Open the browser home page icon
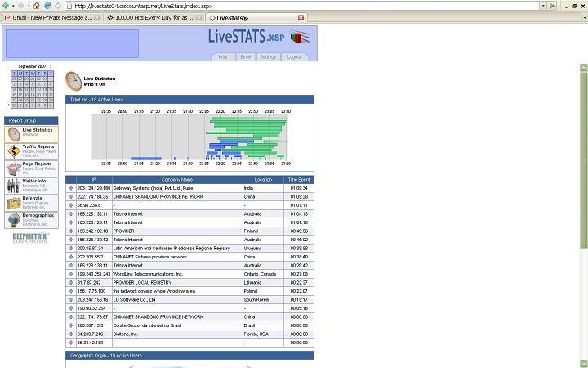The width and height of the screenshot is (588, 368). [x=37, y=6]
